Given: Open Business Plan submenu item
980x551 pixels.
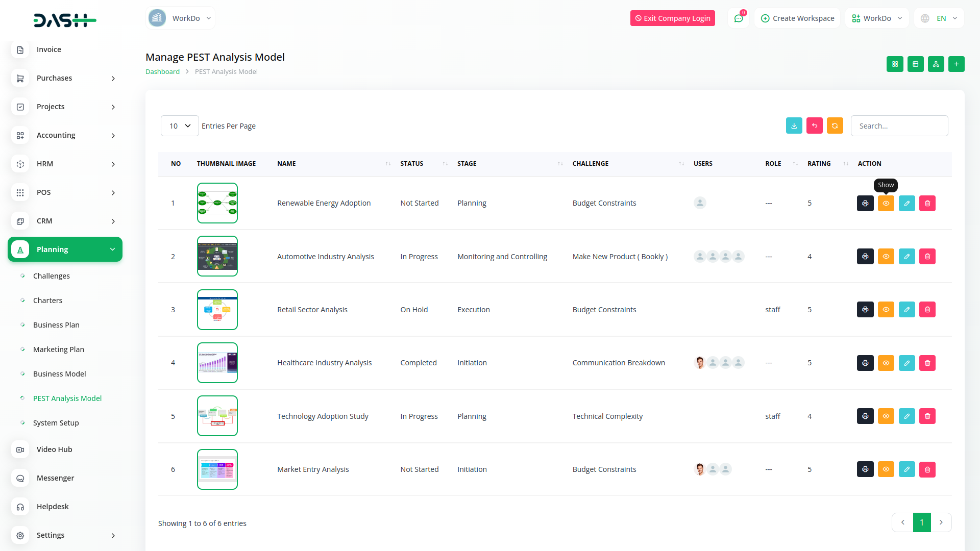Looking at the screenshot, I should click(x=56, y=325).
